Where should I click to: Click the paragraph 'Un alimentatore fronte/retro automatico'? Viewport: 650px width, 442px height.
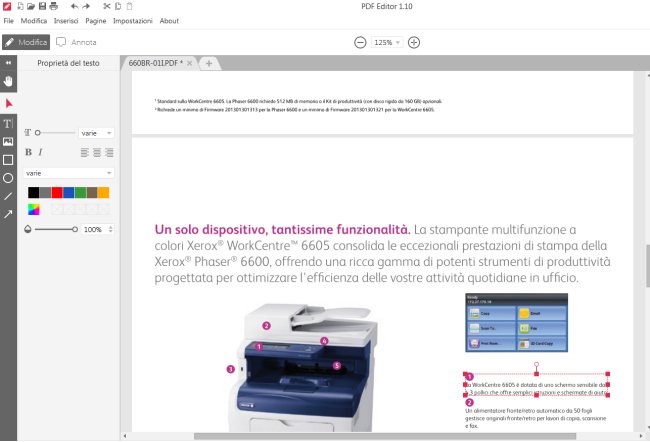point(536,418)
